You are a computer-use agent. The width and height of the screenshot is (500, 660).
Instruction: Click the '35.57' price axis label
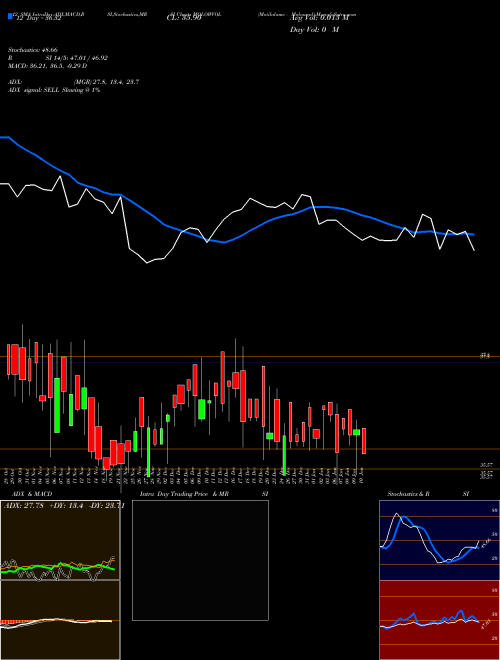(x=487, y=465)
